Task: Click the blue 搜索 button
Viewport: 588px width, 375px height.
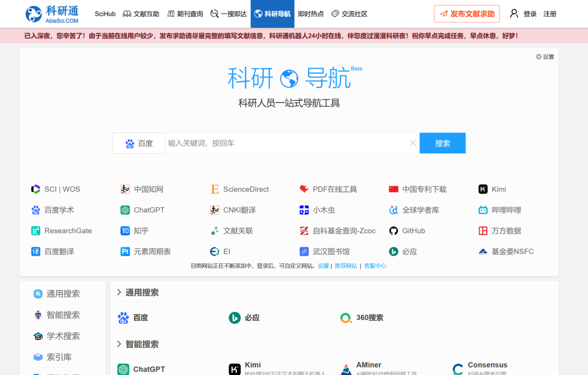Action: 443,143
